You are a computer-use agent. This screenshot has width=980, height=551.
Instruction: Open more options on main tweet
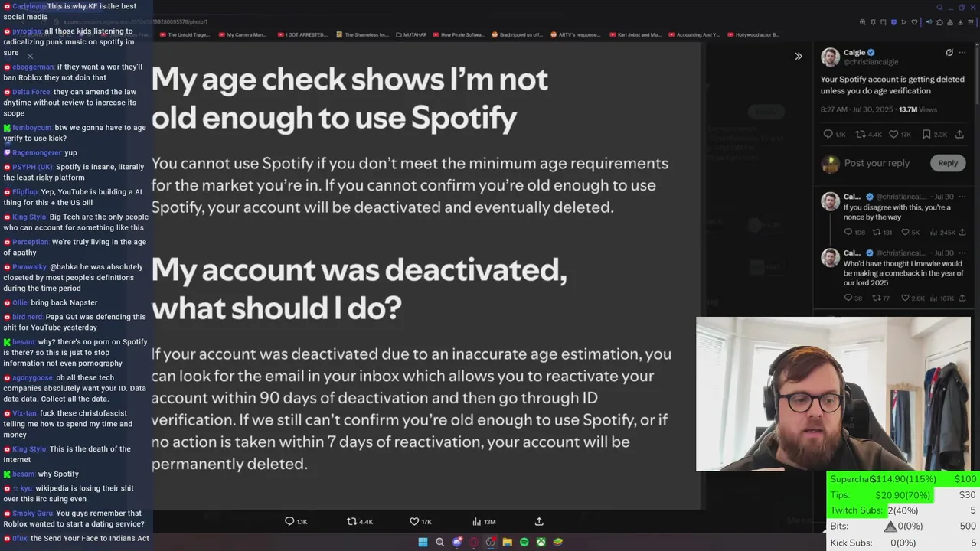point(963,53)
